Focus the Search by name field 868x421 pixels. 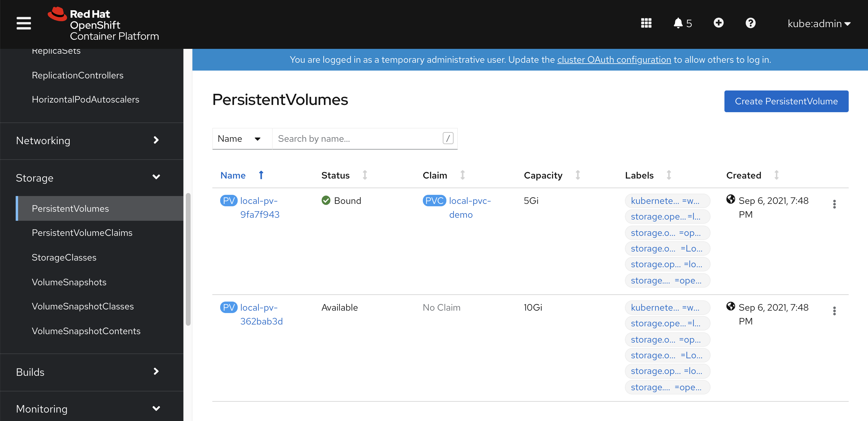click(357, 139)
